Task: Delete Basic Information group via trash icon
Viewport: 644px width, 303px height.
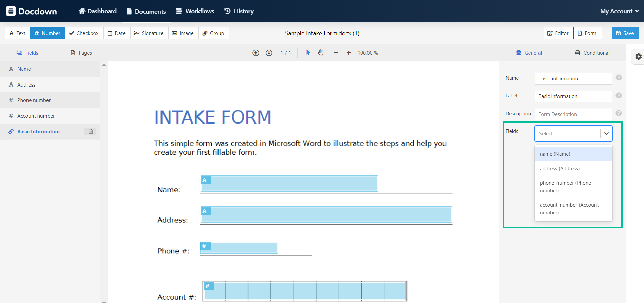Action: [x=91, y=132]
